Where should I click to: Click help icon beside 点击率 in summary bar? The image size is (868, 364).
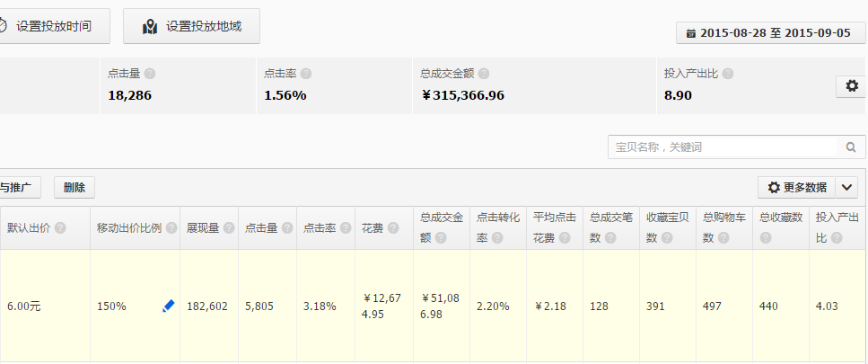click(305, 74)
